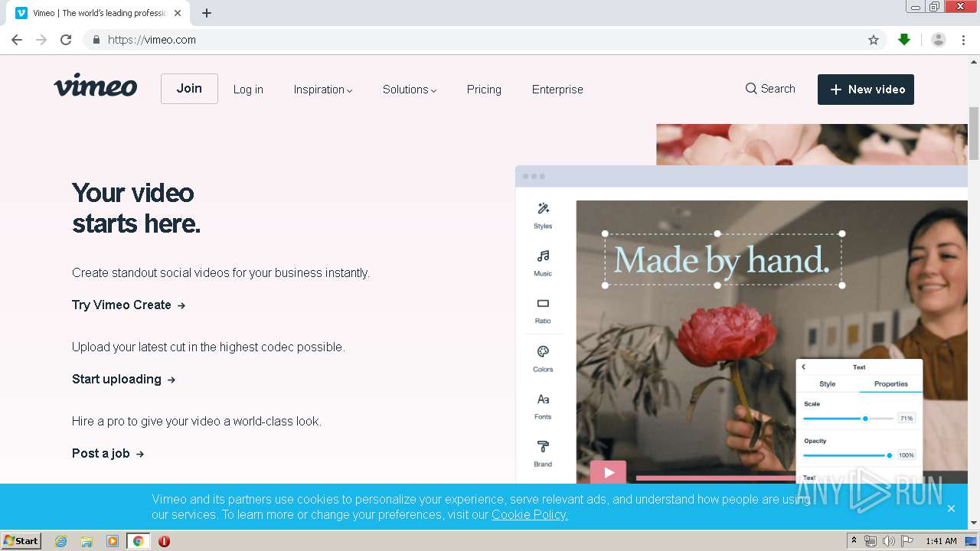Click the network icon in system tray
The image size is (980, 551).
pos(871,541)
